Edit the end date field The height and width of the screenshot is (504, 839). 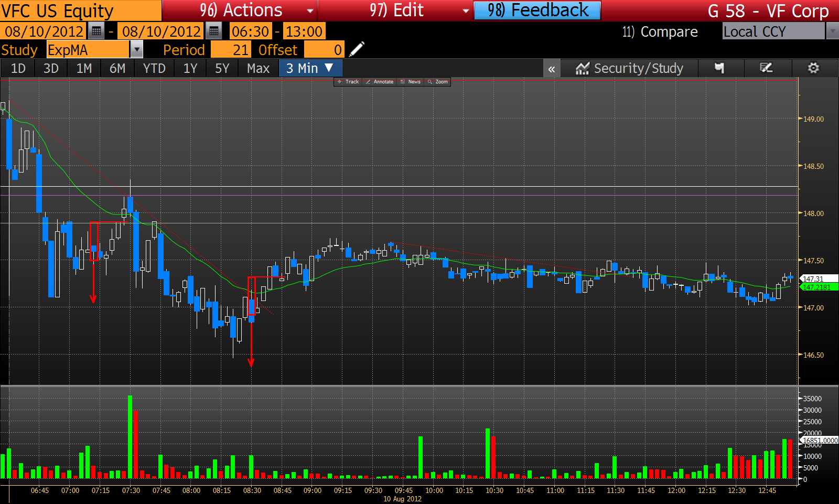(x=162, y=31)
